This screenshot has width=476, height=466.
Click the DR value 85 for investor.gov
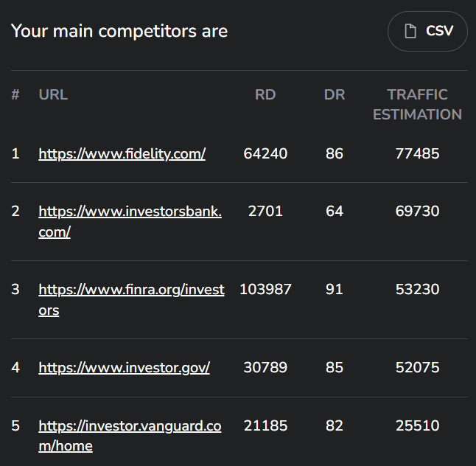[335, 367]
